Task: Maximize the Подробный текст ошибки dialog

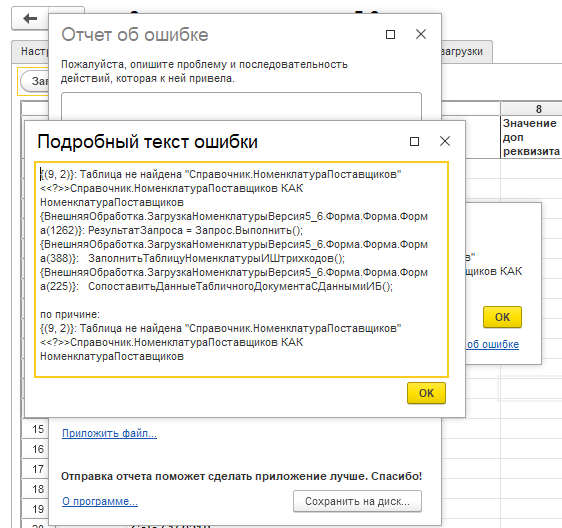Action: tap(414, 142)
